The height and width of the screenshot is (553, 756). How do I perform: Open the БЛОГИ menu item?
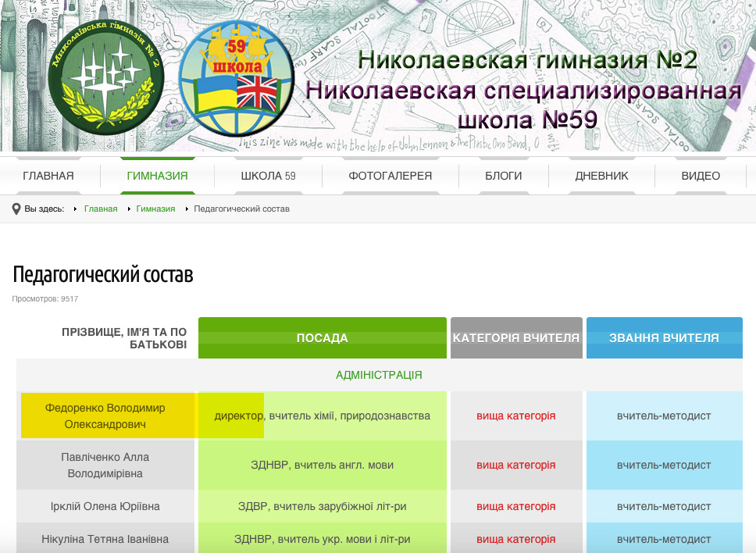point(503,176)
